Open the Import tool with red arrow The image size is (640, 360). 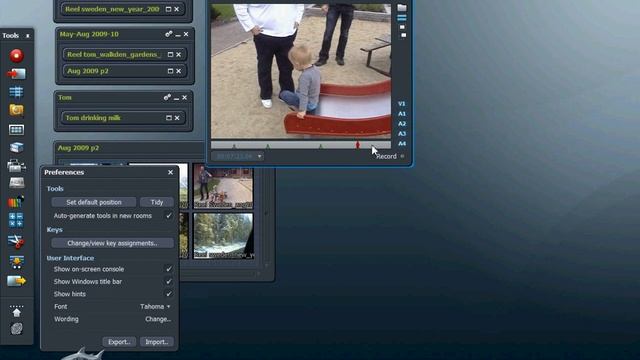(x=16, y=74)
